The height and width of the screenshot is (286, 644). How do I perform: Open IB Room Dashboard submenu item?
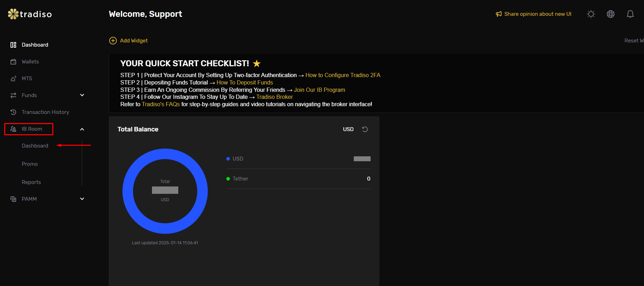point(35,146)
